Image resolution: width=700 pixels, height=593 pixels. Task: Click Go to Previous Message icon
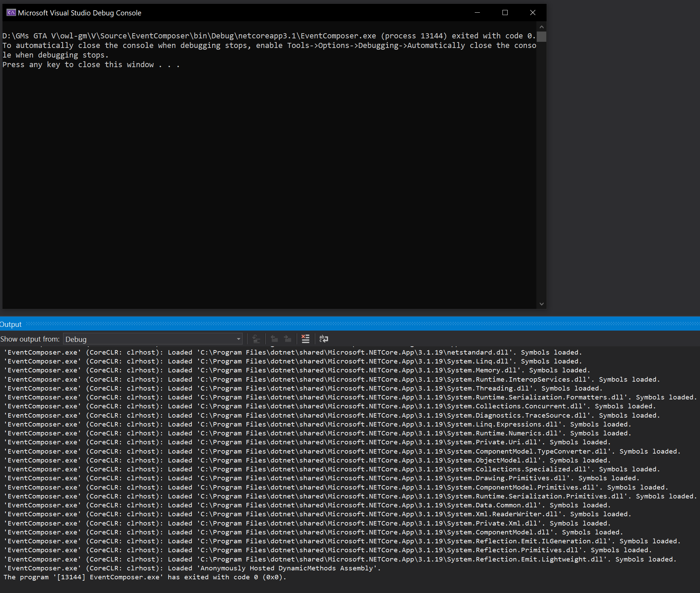[x=274, y=339]
